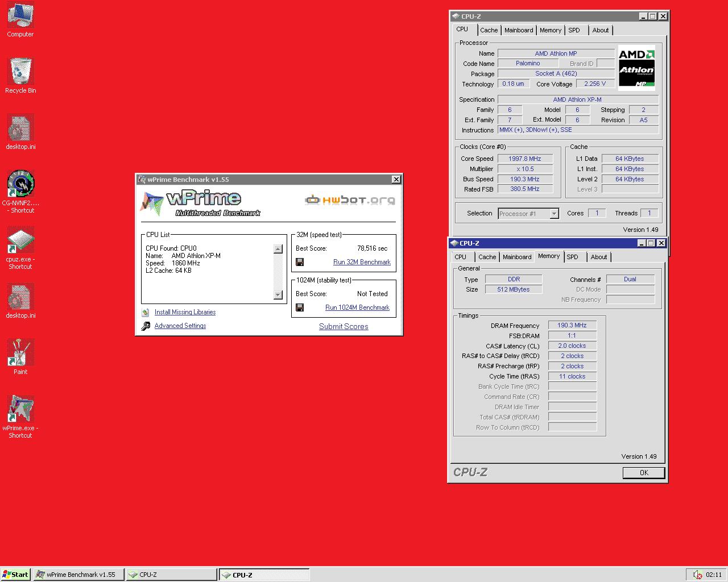
Task: Click the Channels # field Dual
Action: [x=630, y=279]
